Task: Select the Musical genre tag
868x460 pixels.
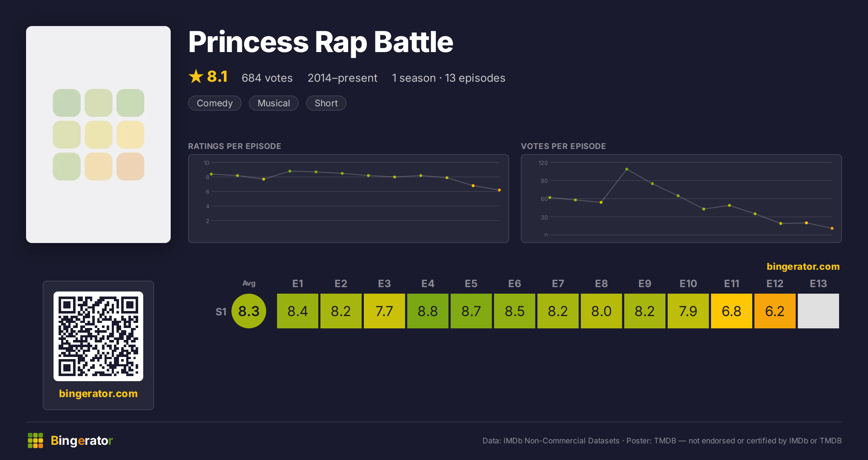Action: [x=274, y=103]
